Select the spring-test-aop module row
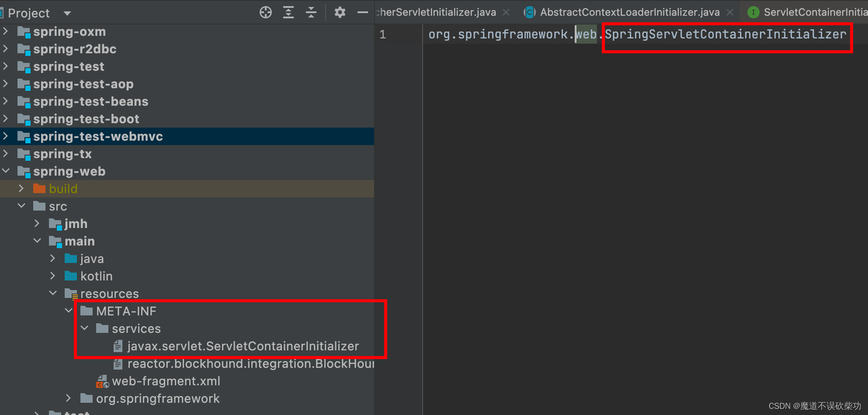Image resolution: width=868 pixels, height=415 pixels. [187, 84]
